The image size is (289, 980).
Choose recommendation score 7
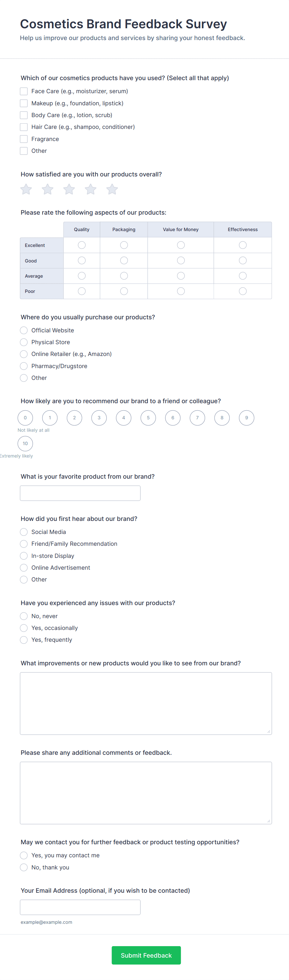[x=197, y=418]
